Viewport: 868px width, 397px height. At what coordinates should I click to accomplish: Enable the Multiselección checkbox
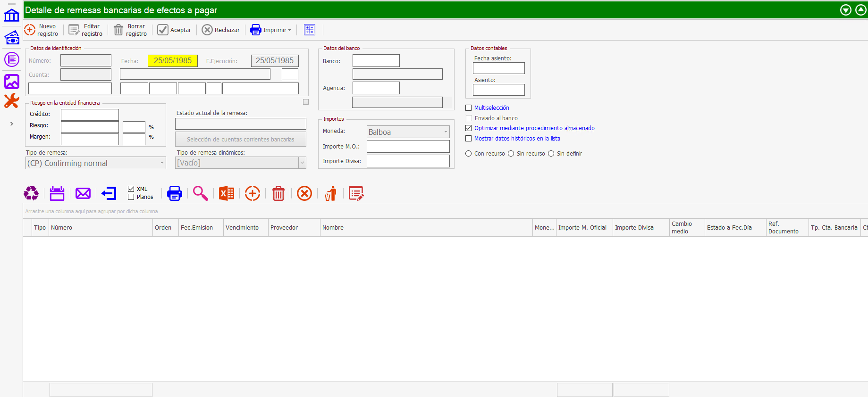coord(469,108)
